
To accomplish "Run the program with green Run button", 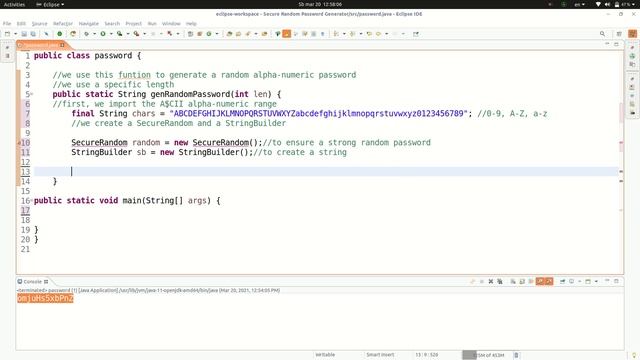I will [x=103, y=34].
